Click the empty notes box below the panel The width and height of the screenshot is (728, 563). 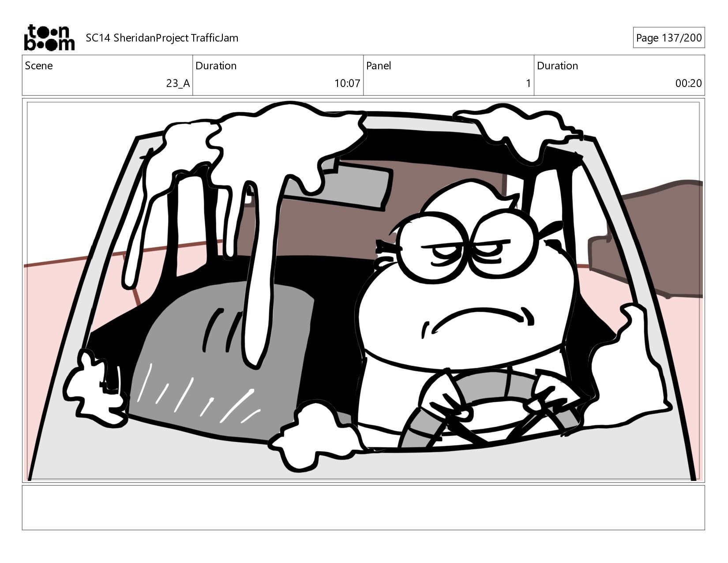363,507
